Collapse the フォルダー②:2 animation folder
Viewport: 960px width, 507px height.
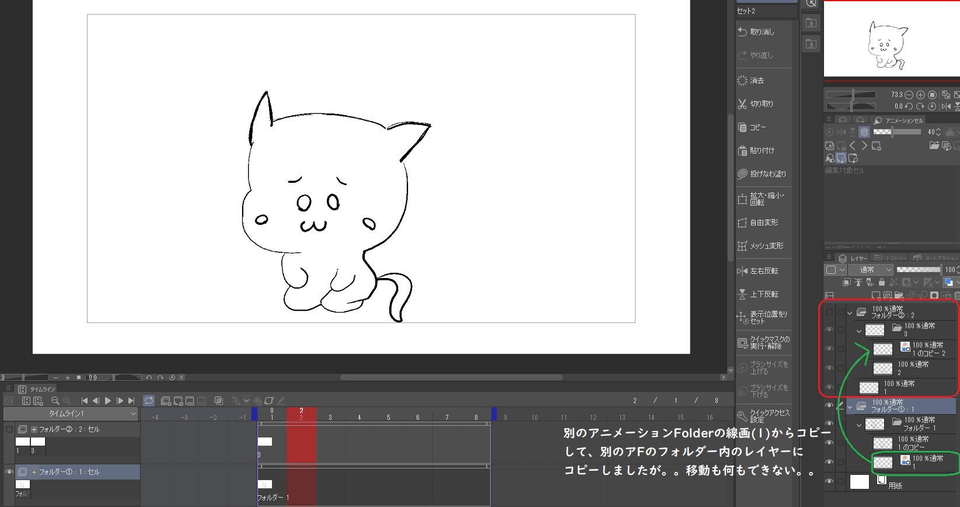850,313
